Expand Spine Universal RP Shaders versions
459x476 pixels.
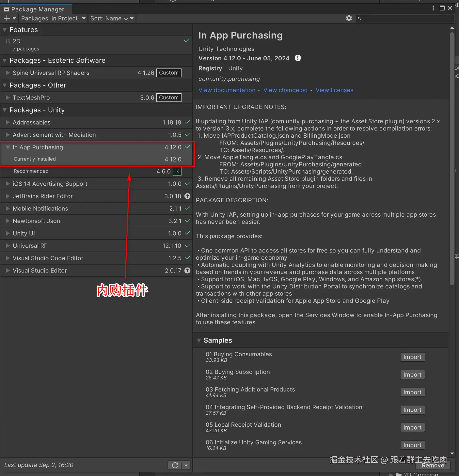click(8, 73)
